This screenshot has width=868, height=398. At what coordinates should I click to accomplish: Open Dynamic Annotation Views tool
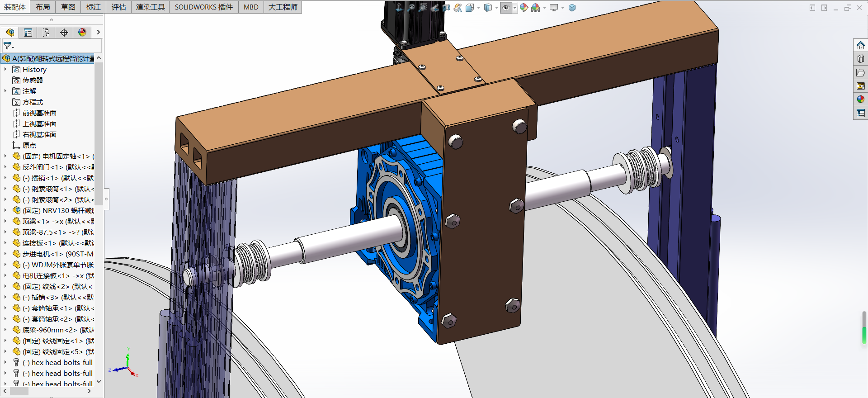coord(458,7)
